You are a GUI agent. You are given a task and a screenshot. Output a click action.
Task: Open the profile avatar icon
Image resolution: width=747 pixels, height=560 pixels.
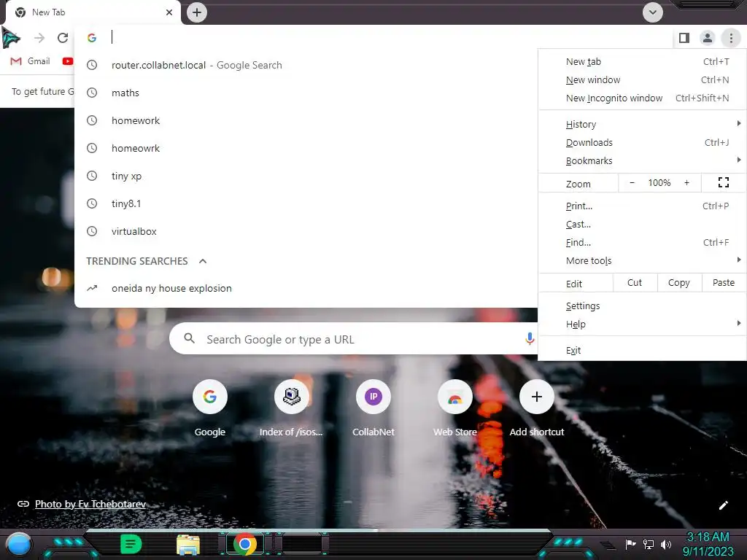coord(708,38)
